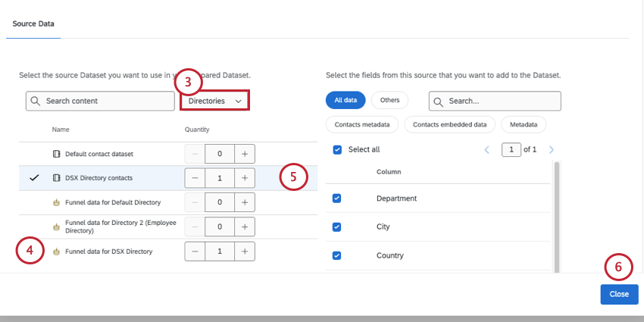The image size is (644, 322).
Task: Go to the next page of fields
Action: (x=552, y=150)
